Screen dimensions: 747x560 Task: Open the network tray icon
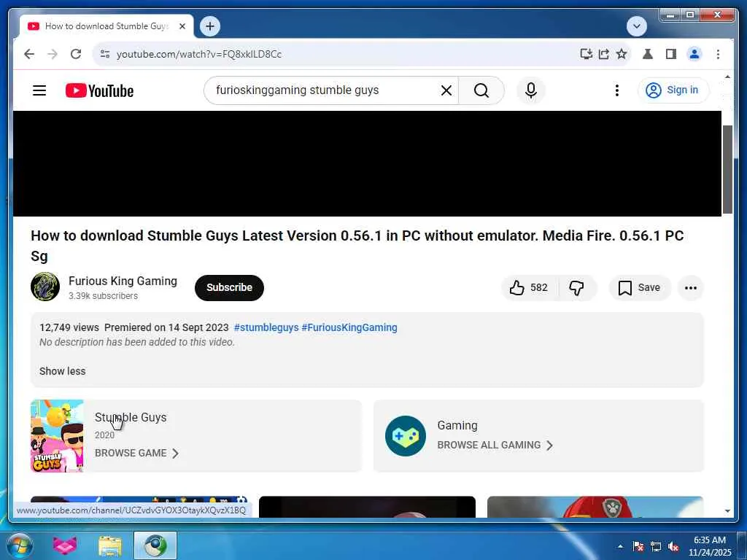pos(656,547)
